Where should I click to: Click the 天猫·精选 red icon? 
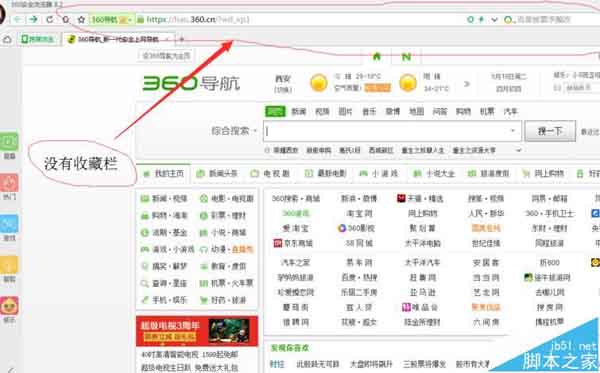[401, 198]
